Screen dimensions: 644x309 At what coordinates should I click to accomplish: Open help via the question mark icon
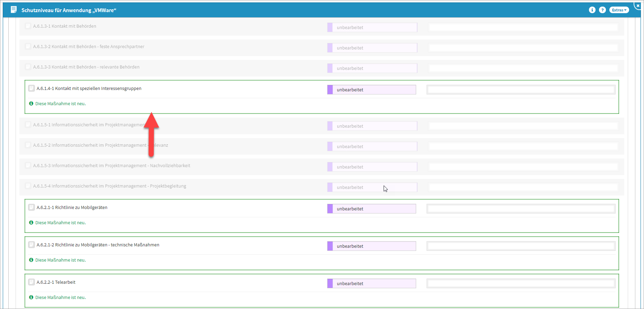602,10
